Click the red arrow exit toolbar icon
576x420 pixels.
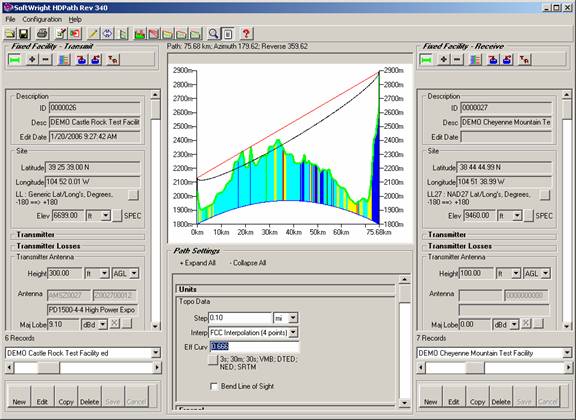tap(75, 34)
